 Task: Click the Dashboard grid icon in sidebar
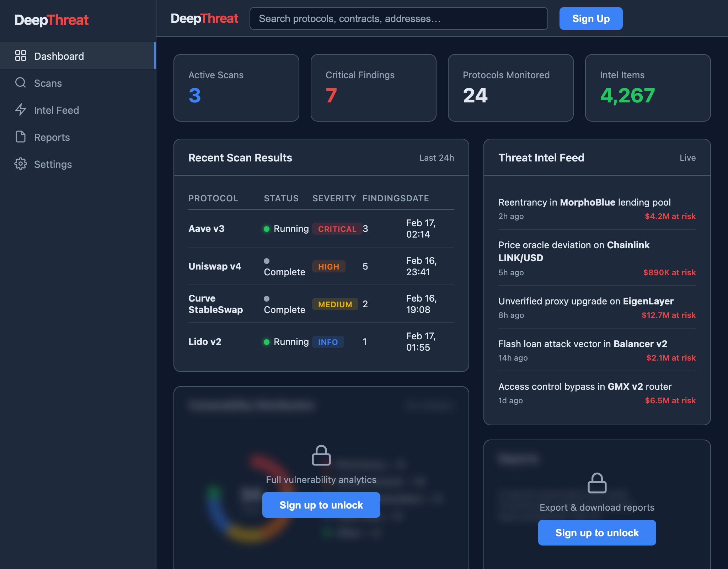21,56
